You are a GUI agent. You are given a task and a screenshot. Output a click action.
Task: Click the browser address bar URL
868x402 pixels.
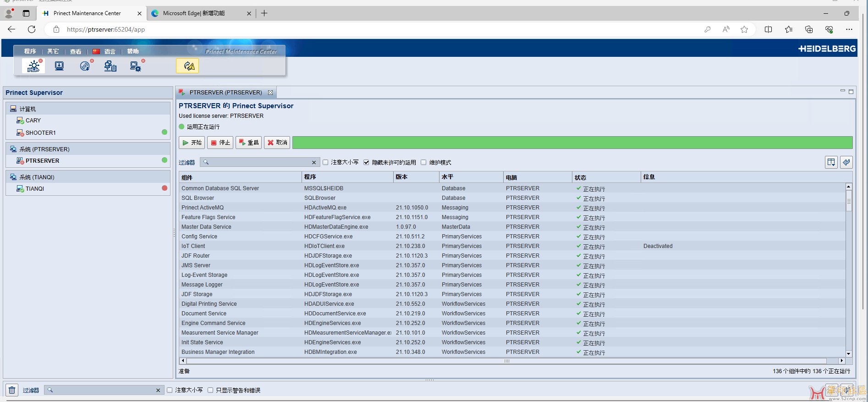(x=106, y=29)
